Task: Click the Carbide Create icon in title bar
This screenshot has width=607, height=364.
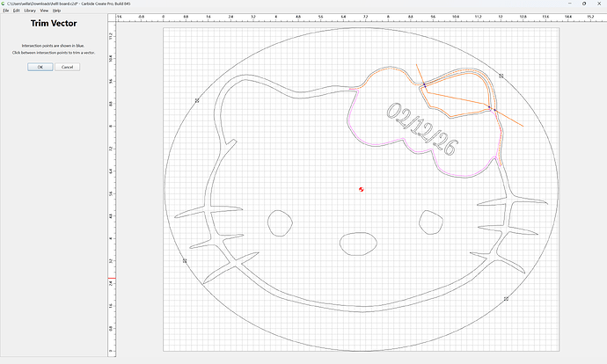Action: 4,4
